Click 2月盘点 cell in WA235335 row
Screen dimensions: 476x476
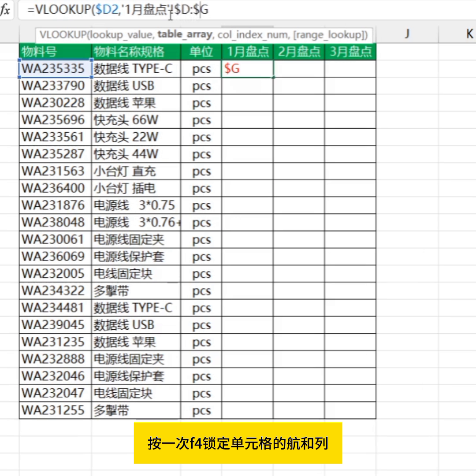[x=299, y=69]
